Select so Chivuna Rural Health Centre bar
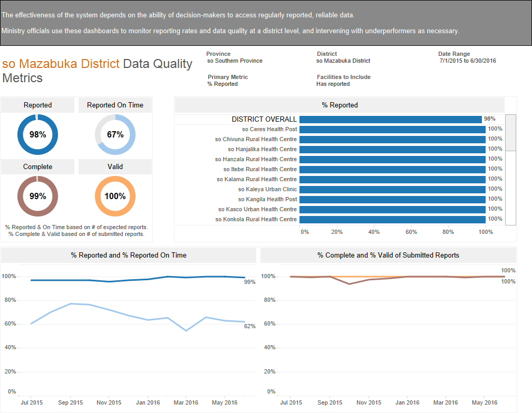Viewport: 532px width, 413px height. pyautogui.click(x=393, y=140)
